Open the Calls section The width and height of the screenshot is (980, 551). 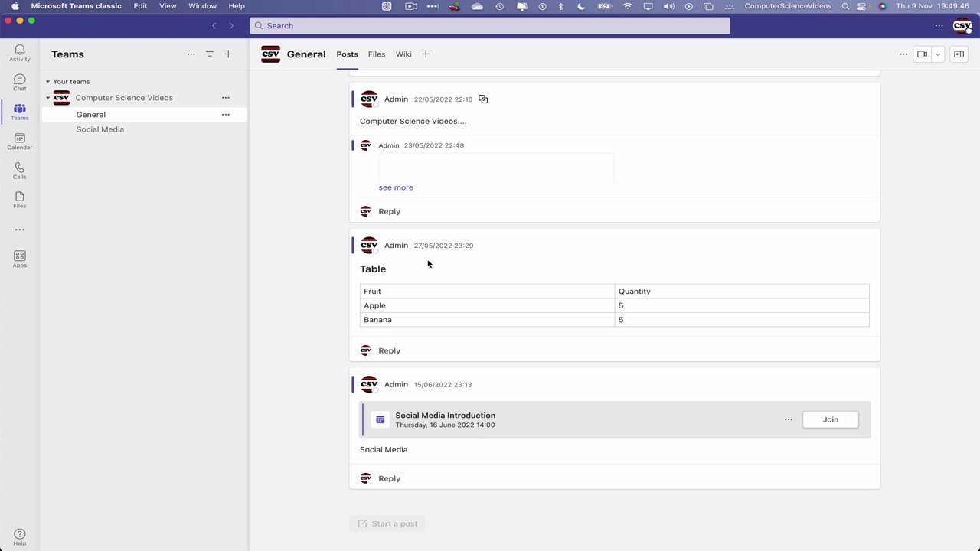[20, 171]
